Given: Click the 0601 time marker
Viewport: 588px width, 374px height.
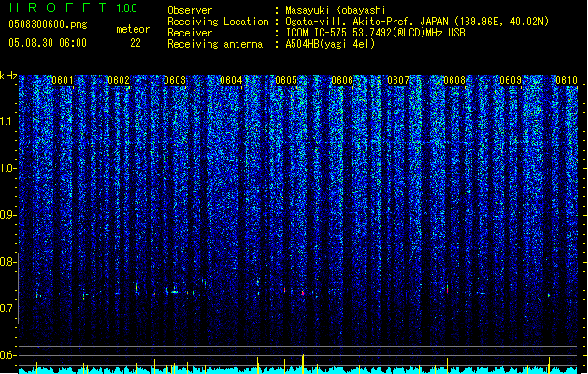Looking at the screenshot, I should (x=63, y=80).
